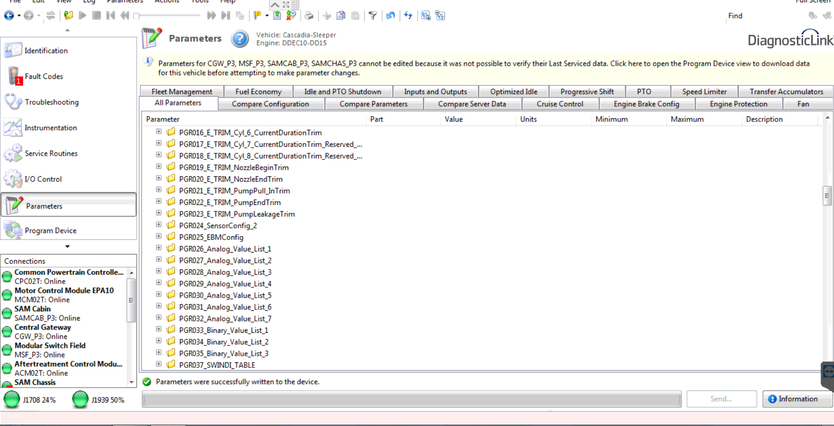Click the last toolbar icon with two windows
Image resolution: width=834 pixels, height=426 pixels.
click(440, 16)
